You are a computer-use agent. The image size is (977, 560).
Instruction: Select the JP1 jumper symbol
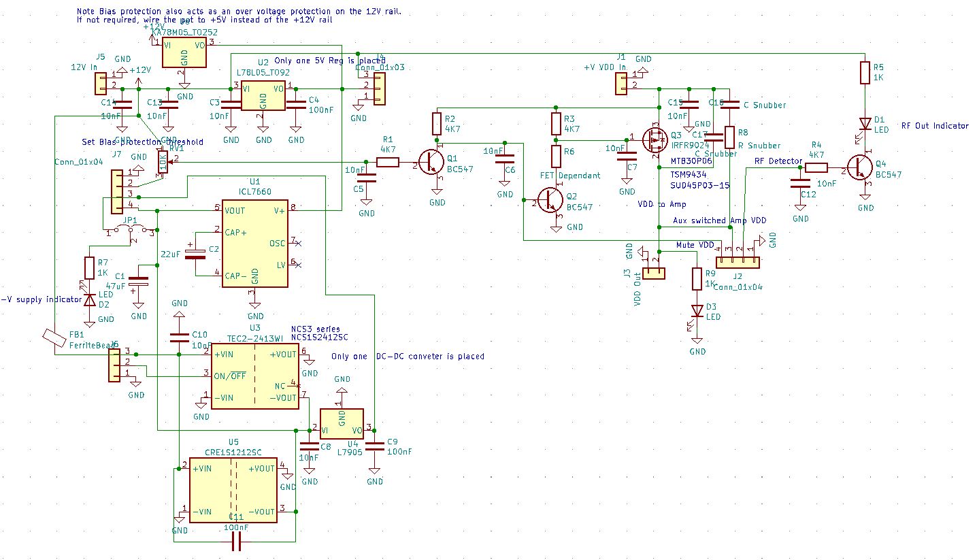coord(131,232)
